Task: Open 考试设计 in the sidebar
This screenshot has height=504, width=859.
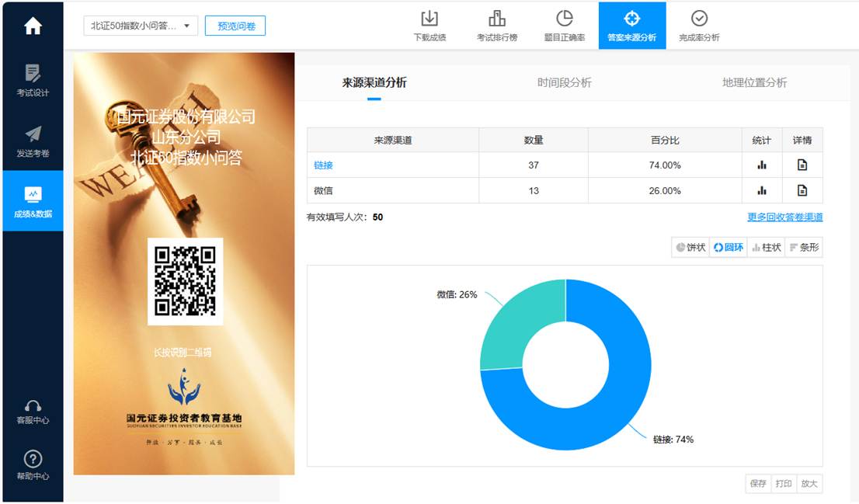Action: (33, 80)
